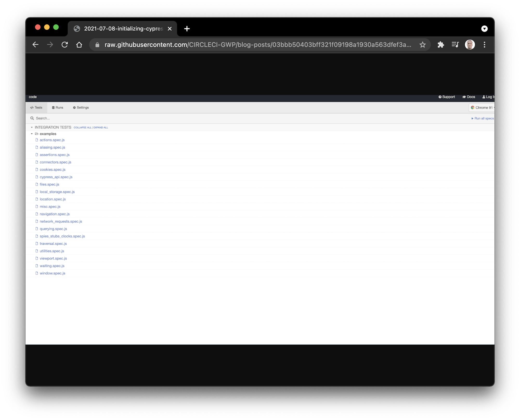
Task: Collapse the examples folder
Action: [x=32, y=134]
